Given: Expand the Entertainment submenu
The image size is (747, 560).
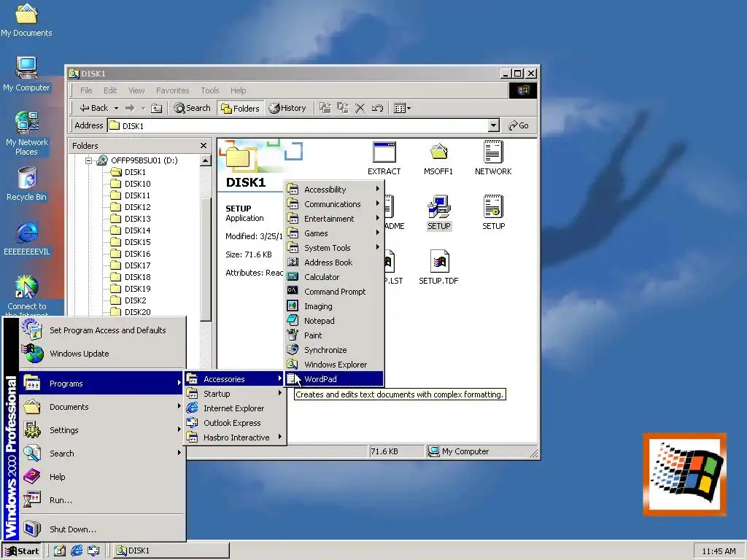Looking at the screenshot, I should pyautogui.click(x=334, y=219).
